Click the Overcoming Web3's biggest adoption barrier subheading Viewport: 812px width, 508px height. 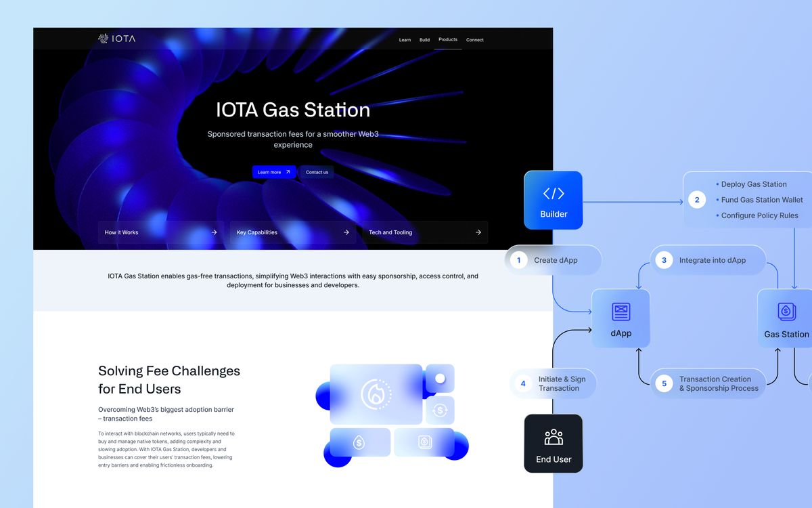coord(166,415)
